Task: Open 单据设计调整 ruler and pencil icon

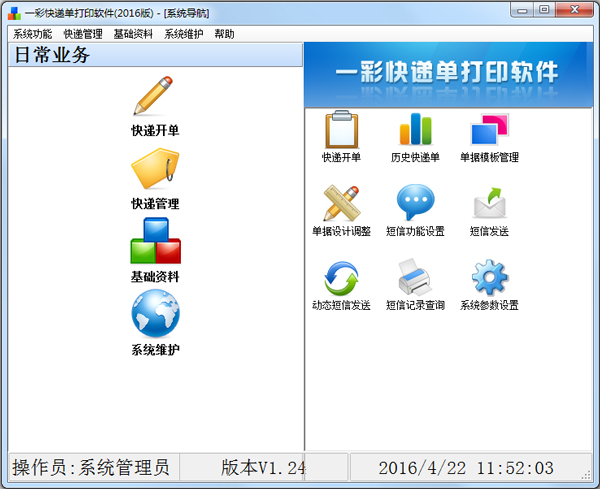Action: (341, 203)
